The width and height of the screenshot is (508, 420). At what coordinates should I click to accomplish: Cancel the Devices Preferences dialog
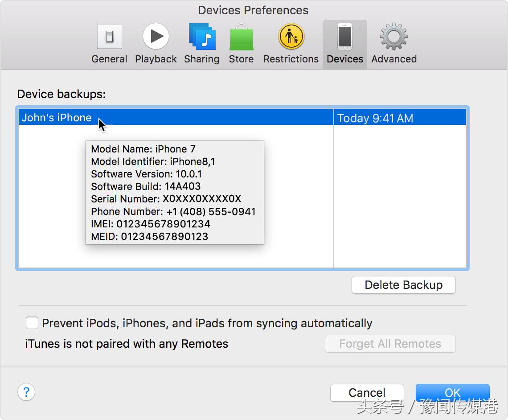(367, 392)
